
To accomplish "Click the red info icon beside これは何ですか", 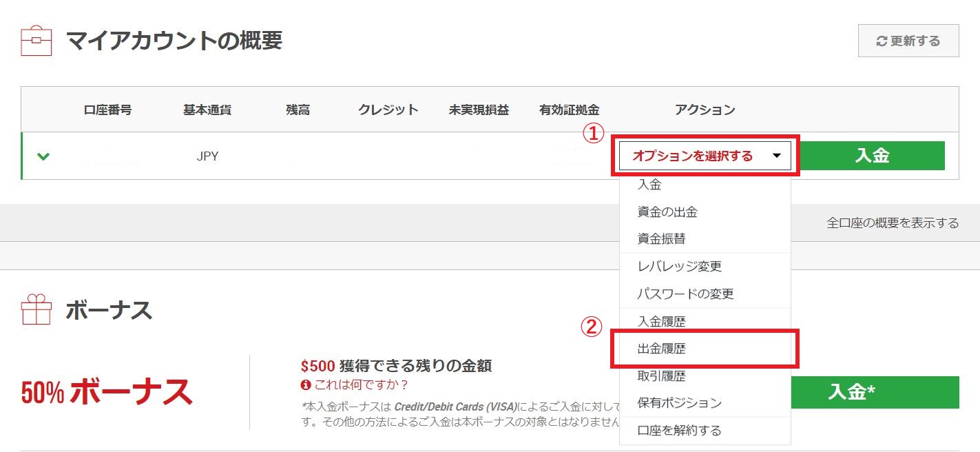I will coord(306,384).
